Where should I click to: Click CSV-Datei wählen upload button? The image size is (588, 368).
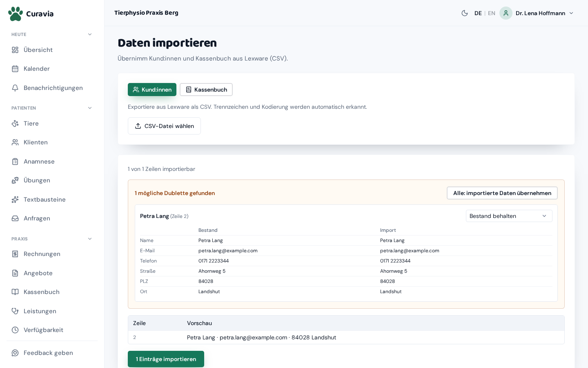[x=164, y=126]
